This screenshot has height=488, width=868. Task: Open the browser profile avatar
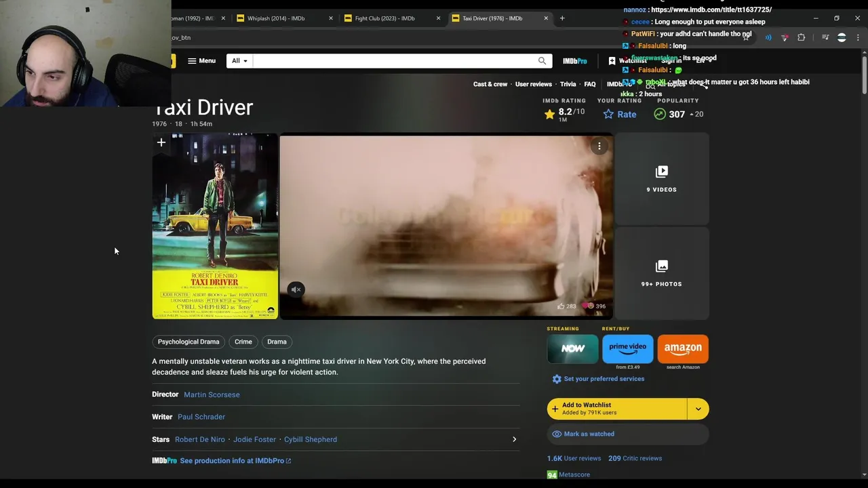coord(842,38)
